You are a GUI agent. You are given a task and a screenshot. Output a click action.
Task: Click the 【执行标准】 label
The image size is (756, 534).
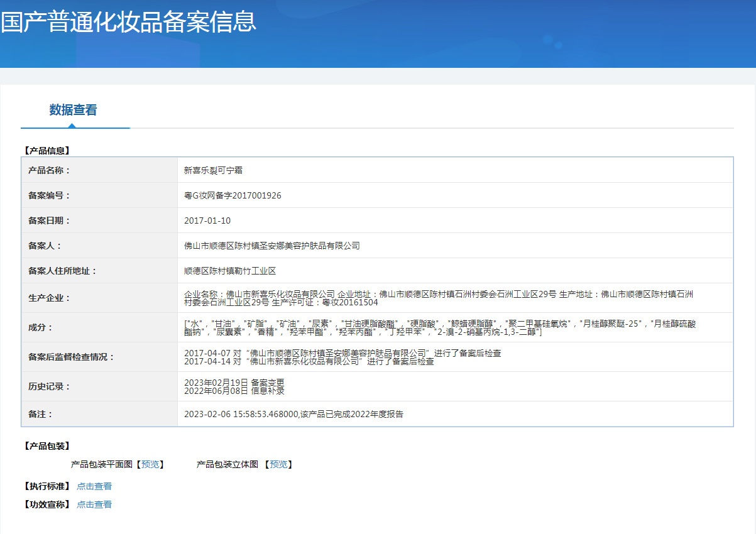[x=47, y=486]
